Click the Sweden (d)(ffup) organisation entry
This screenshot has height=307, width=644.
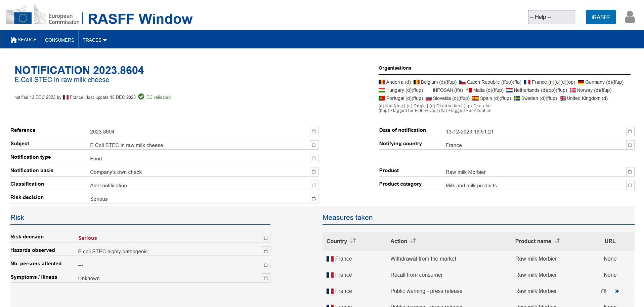click(x=535, y=98)
